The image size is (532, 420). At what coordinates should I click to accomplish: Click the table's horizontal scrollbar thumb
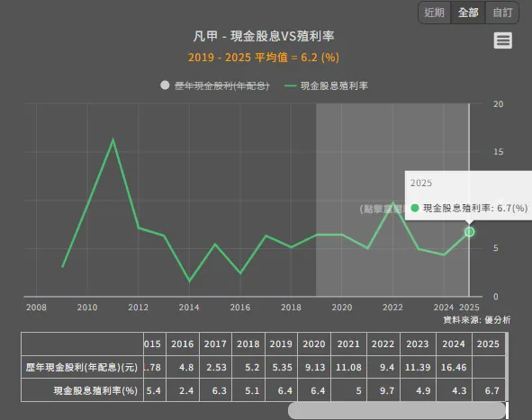pyautogui.click(x=396, y=410)
